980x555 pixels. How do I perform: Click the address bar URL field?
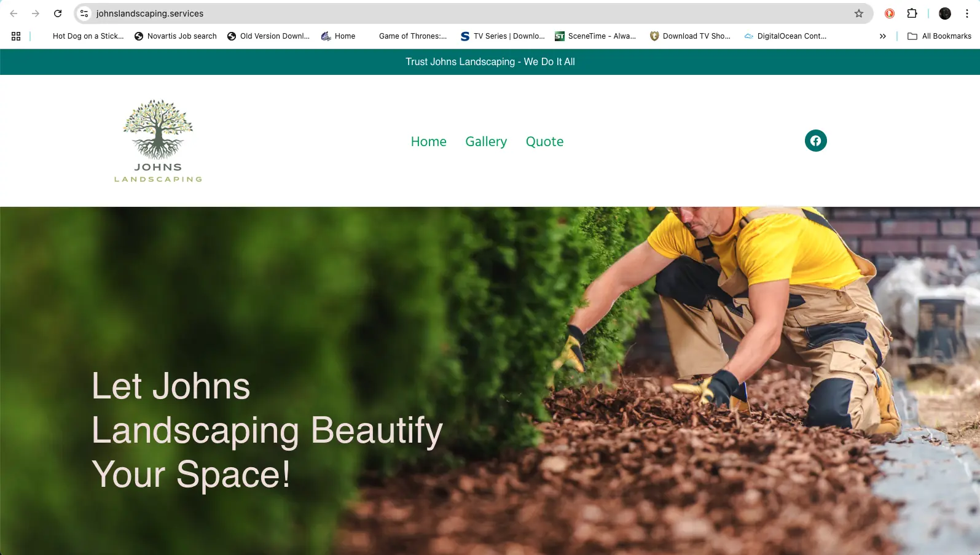coord(430,14)
